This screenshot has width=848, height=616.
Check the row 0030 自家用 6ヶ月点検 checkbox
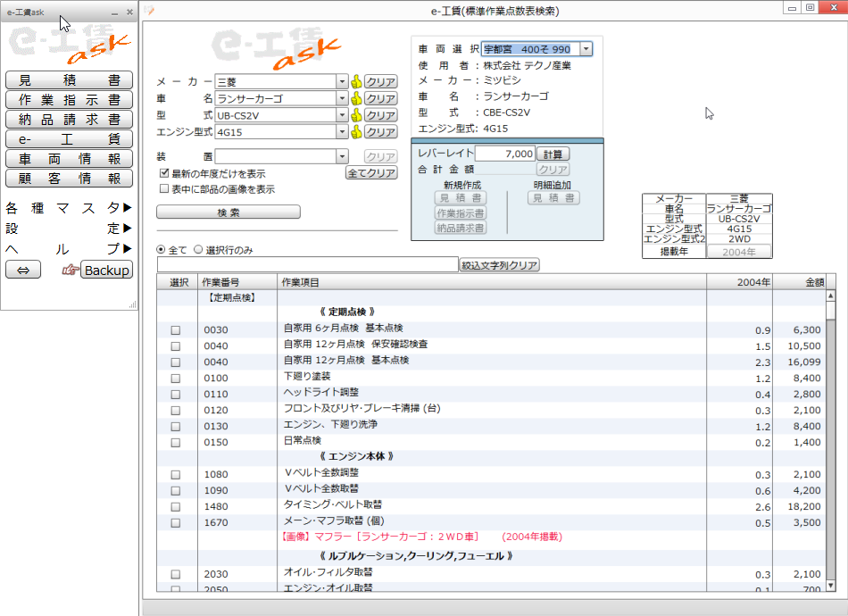(x=175, y=330)
